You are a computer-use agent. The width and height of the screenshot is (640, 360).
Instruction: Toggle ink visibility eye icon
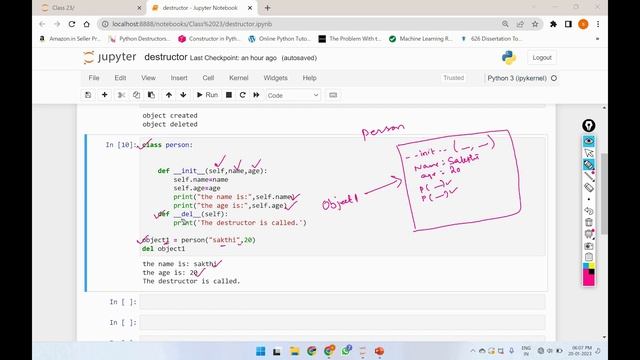(589, 141)
